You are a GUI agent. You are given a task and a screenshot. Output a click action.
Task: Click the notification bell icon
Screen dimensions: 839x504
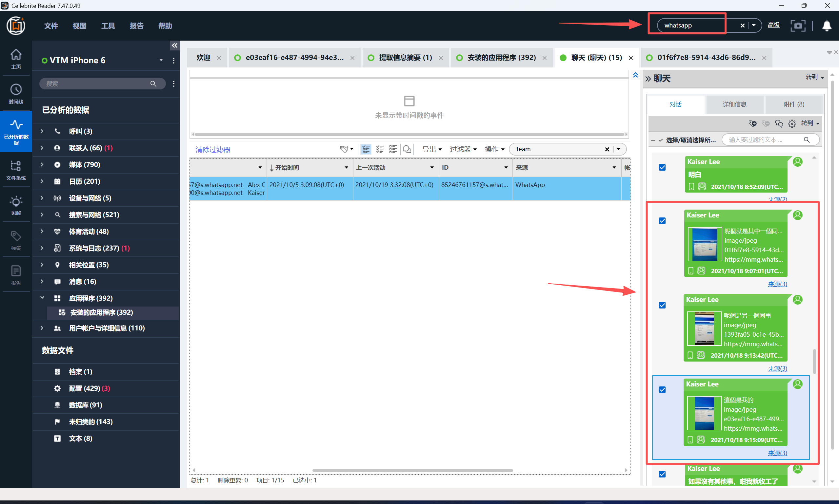coord(827,26)
